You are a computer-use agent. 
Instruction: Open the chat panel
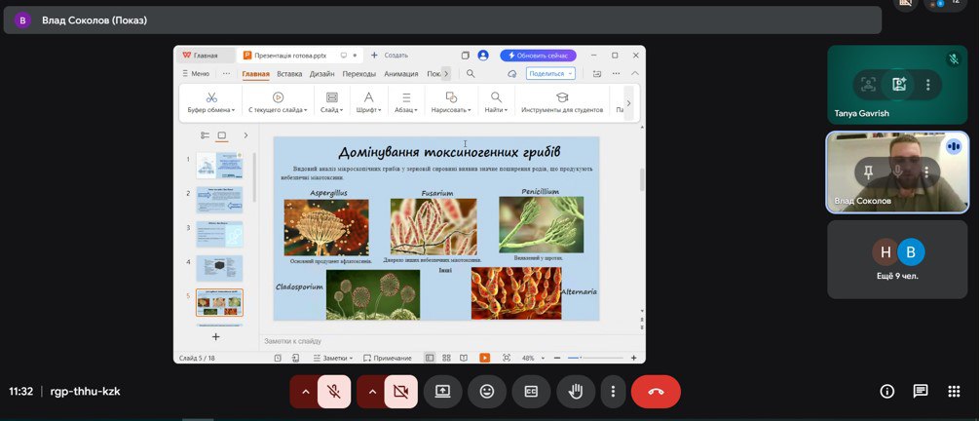point(920,392)
